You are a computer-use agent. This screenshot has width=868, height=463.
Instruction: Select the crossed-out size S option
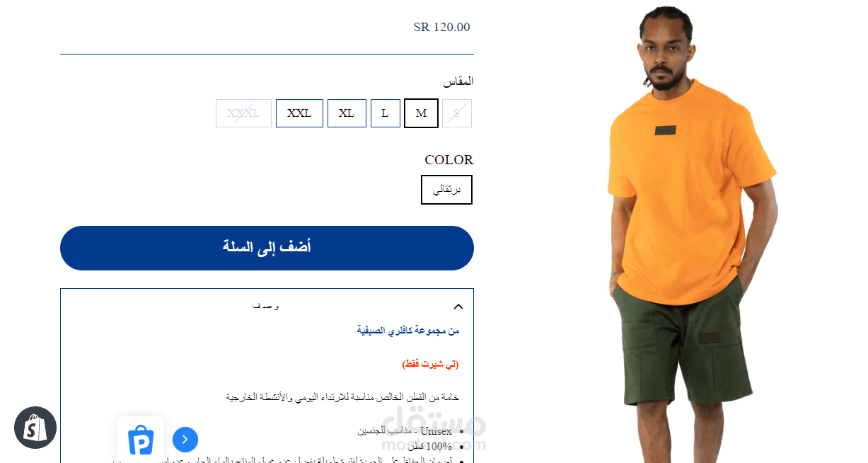pyautogui.click(x=457, y=113)
